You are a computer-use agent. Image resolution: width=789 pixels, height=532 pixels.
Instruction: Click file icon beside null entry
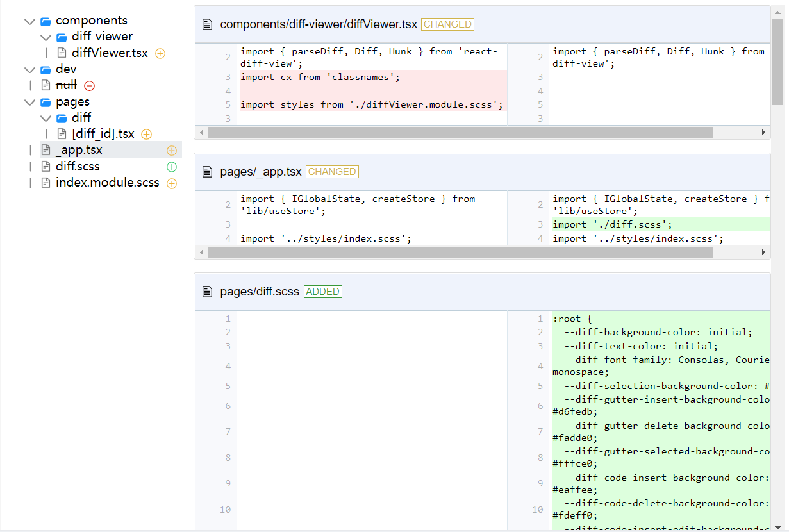point(46,85)
